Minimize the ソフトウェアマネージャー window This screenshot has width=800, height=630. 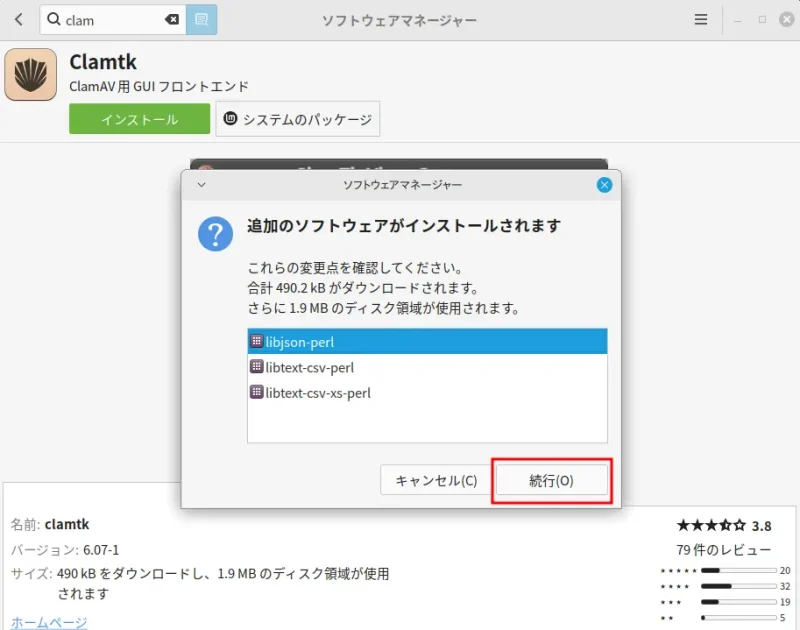click(737, 20)
